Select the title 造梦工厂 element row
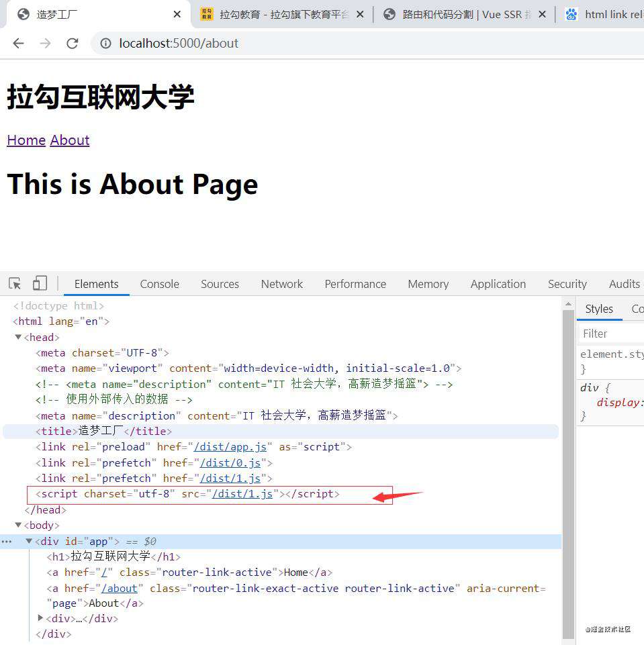The image size is (644, 645). point(281,431)
